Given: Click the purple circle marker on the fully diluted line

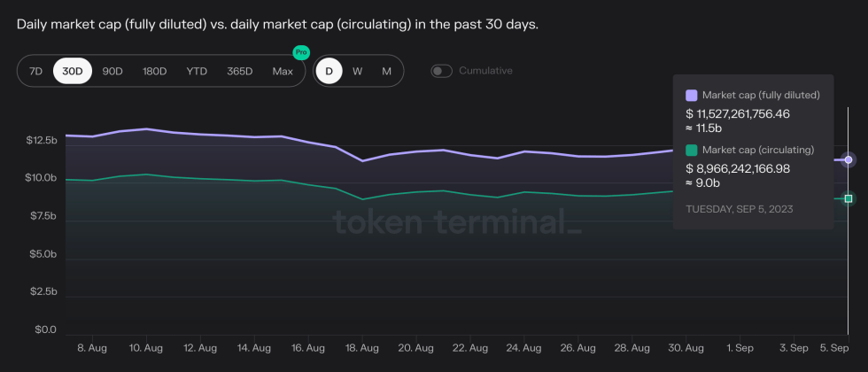Looking at the screenshot, I should pos(849,159).
